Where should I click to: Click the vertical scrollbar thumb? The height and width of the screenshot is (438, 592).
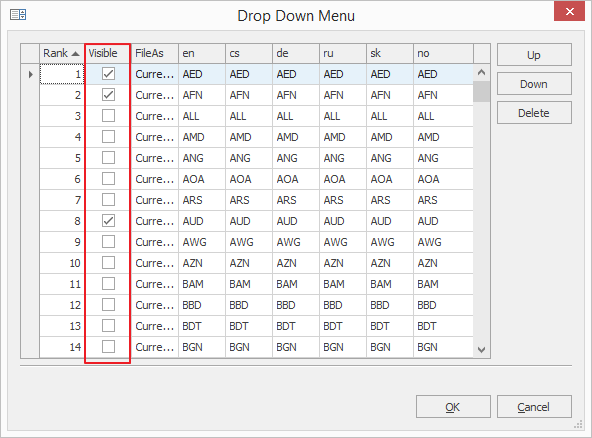click(481, 91)
